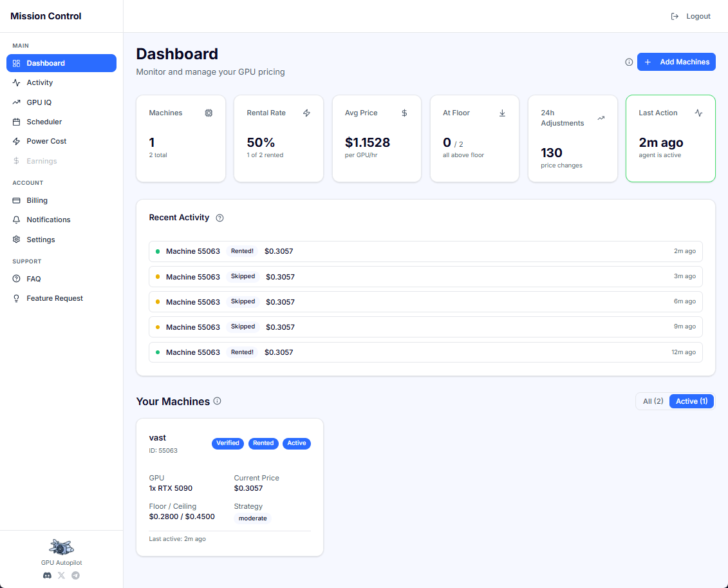Click the download icon on At Floor card
This screenshot has height=588, width=728.
click(502, 113)
